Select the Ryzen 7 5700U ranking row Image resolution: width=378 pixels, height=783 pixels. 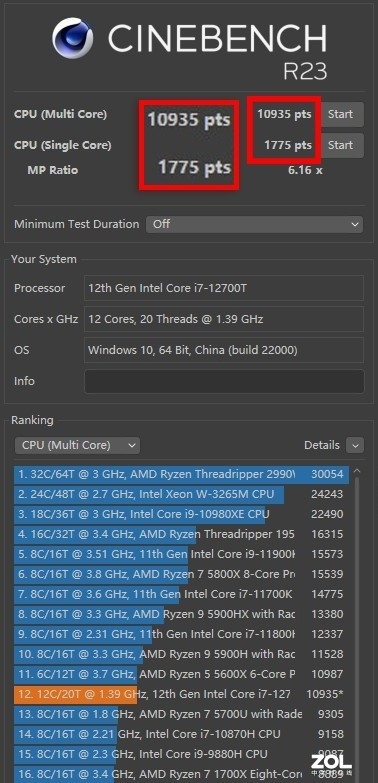point(181,714)
